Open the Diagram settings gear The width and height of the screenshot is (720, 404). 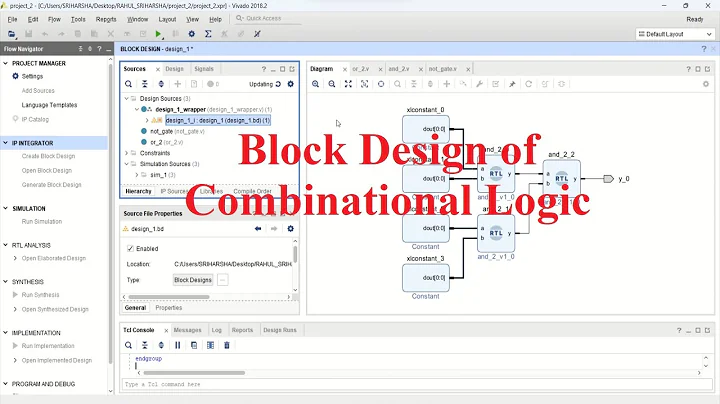[706, 84]
